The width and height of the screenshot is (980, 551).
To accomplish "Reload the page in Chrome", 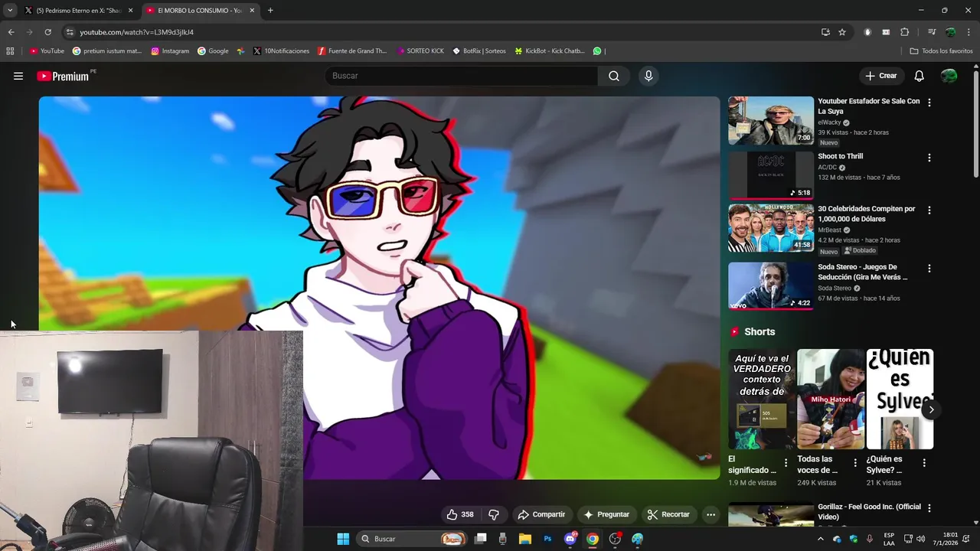I will [x=47, y=32].
